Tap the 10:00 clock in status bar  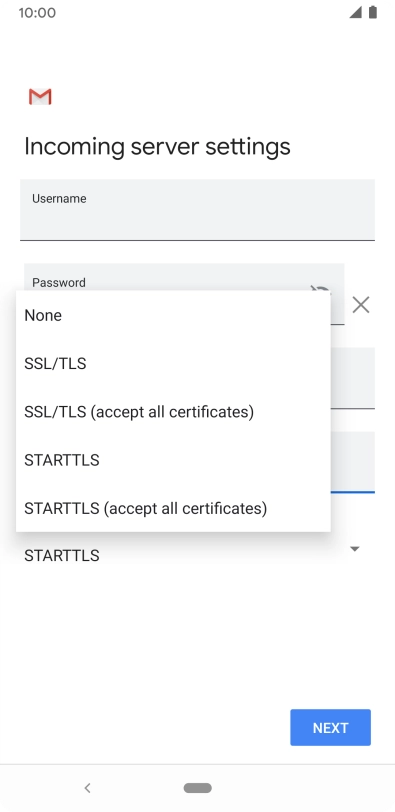[x=37, y=12]
